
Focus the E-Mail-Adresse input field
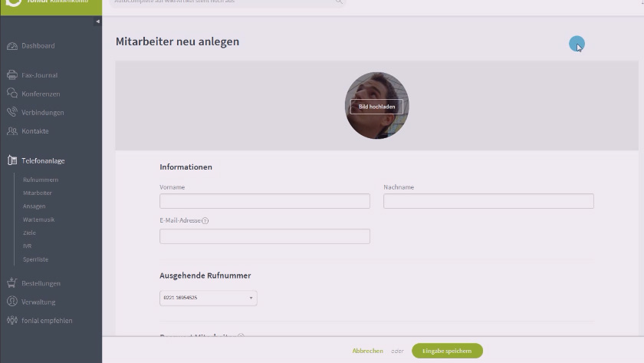(265, 236)
